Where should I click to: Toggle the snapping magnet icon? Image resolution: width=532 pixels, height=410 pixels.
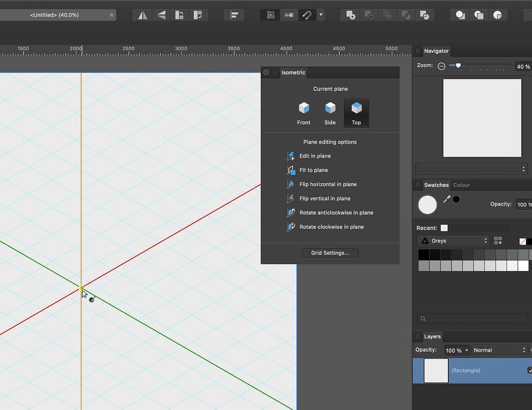click(x=307, y=15)
